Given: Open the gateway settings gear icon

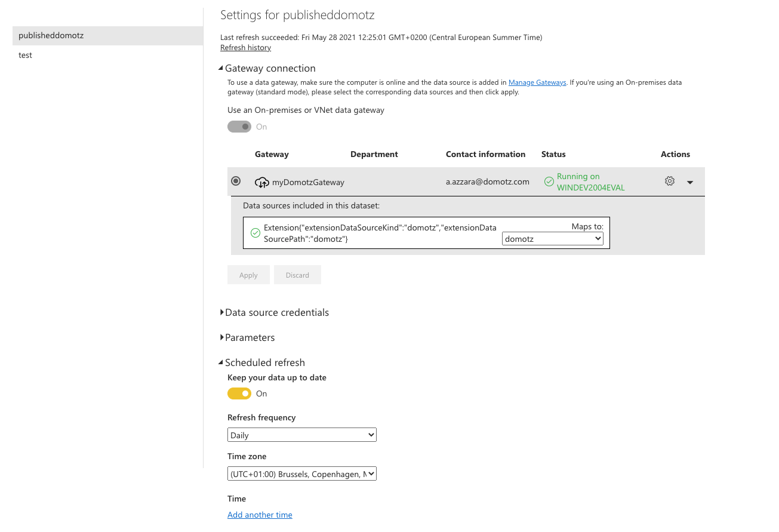Looking at the screenshot, I should point(670,181).
